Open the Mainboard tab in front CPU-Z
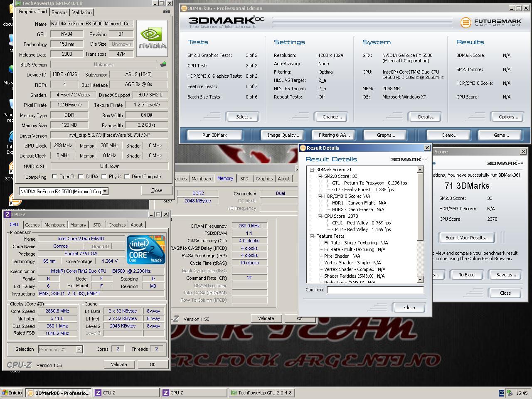Screen dimensions: 532x399 [x=55, y=225]
